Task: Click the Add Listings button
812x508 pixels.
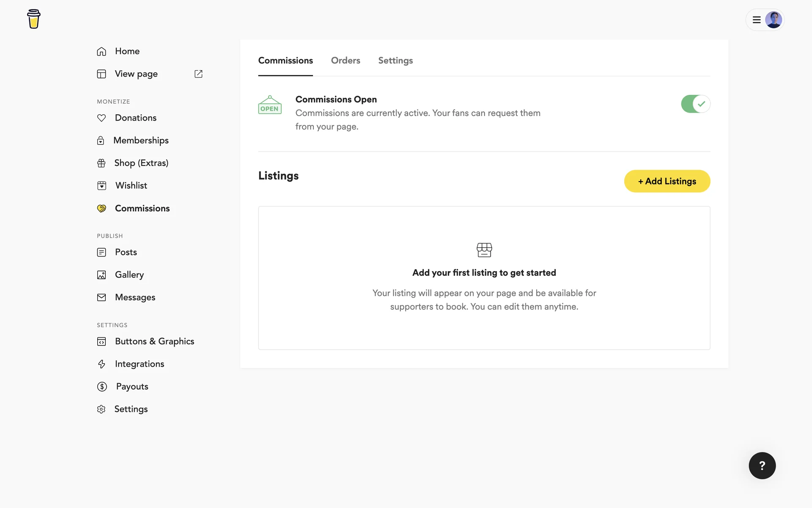Action: point(667,181)
